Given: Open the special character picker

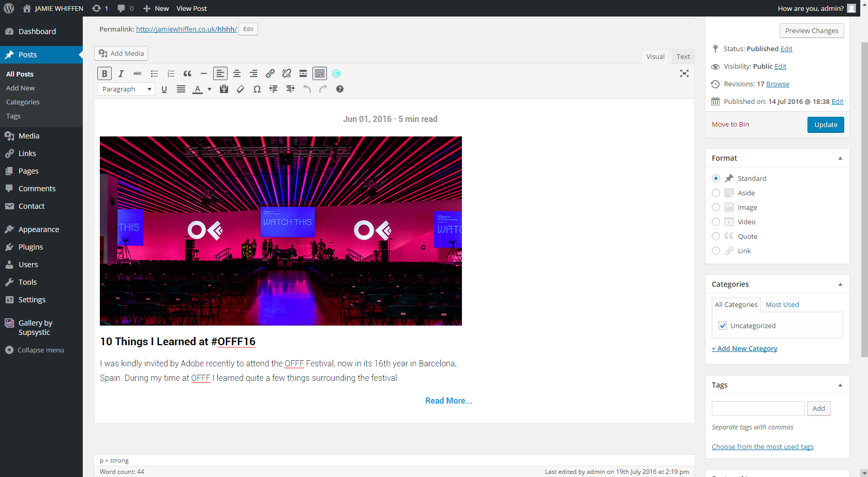Looking at the screenshot, I should point(257,89).
